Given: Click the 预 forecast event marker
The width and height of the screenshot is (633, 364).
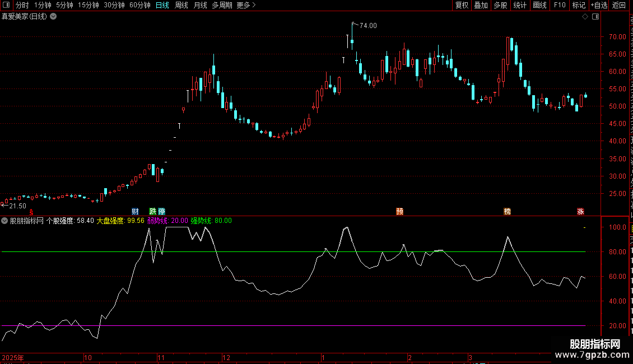Looking at the screenshot, I should coord(399,212).
